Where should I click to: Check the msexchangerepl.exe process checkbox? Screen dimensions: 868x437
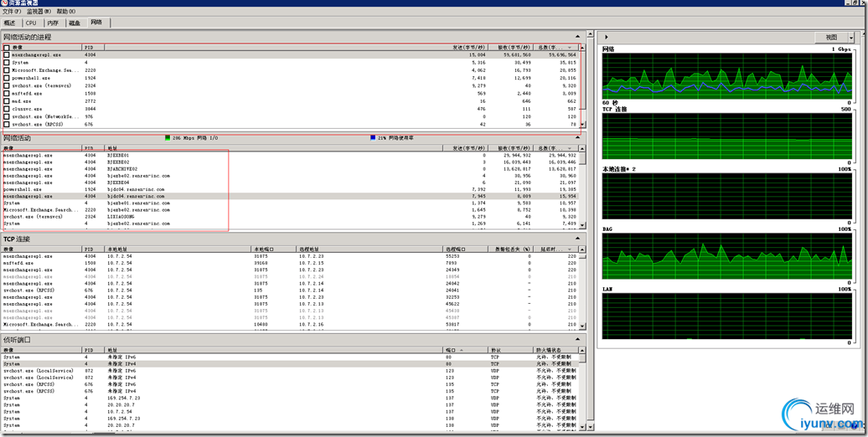[7, 55]
